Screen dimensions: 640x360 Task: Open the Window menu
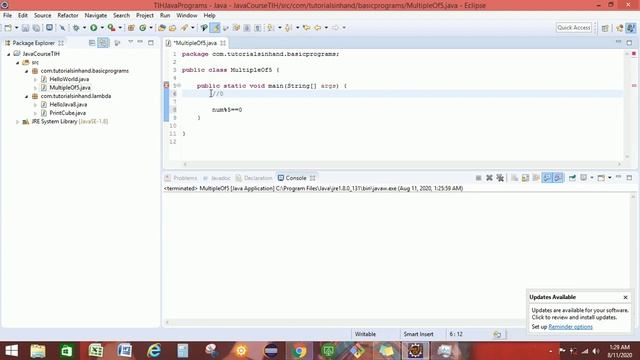pos(187,15)
